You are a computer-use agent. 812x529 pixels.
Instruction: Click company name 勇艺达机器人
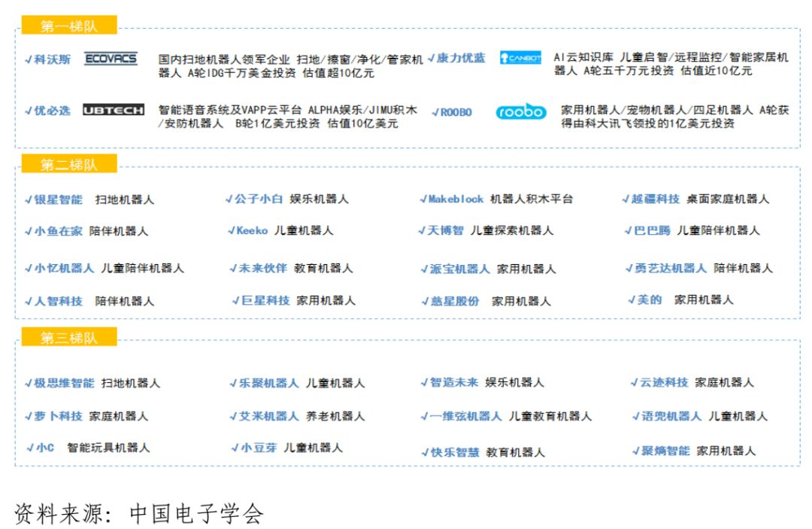(x=671, y=268)
